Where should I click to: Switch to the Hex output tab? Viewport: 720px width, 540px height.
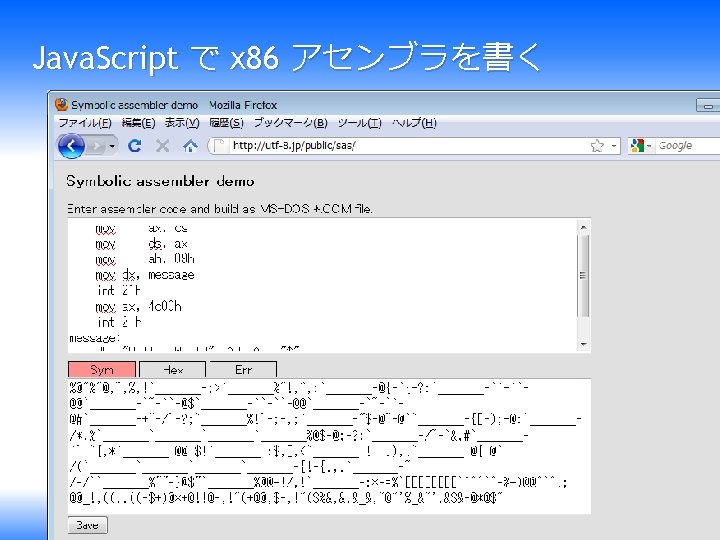173,369
